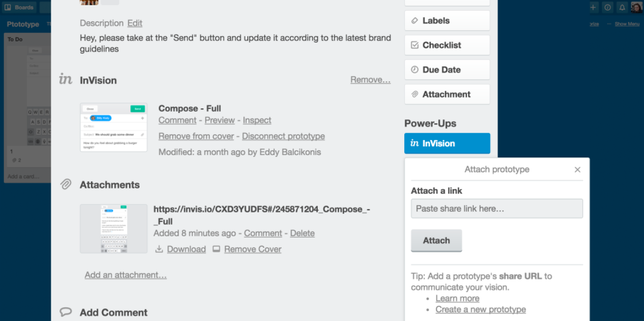Add a Checklist to the card

[x=447, y=45]
